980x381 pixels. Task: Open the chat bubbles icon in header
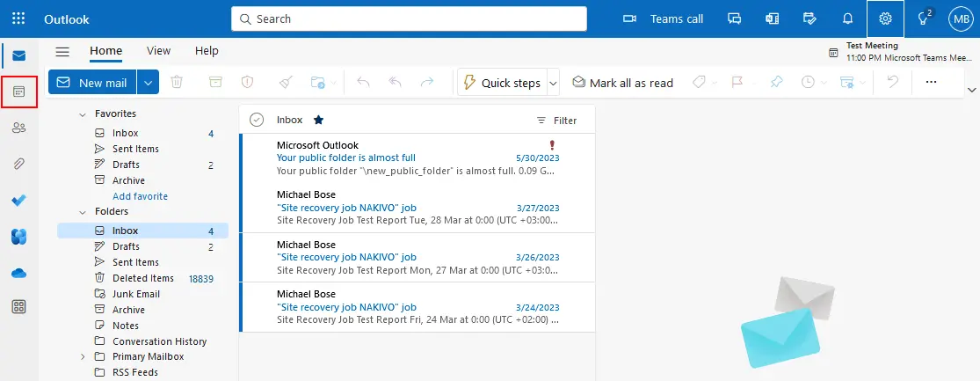point(735,18)
